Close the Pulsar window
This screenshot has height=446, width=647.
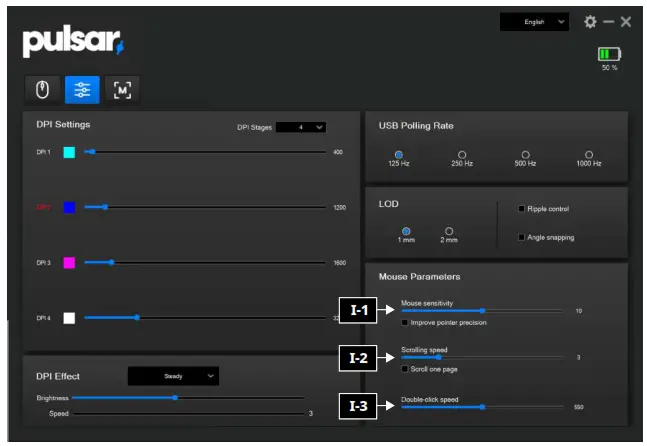(626, 22)
